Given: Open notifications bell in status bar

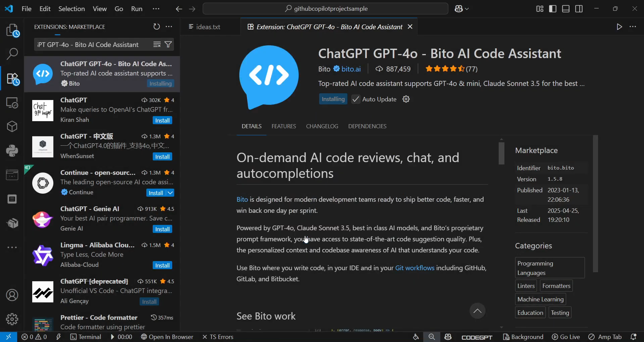Looking at the screenshot, I should pyautogui.click(x=634, y=337).
